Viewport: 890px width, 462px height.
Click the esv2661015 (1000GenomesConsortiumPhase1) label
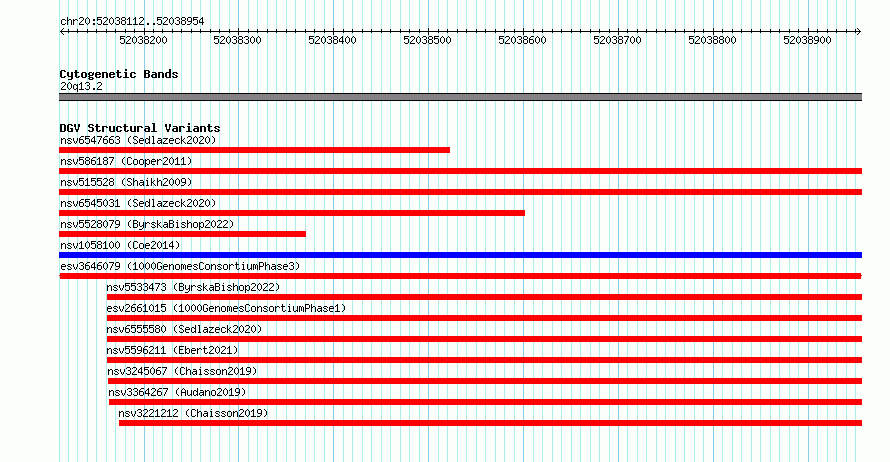pyautogui.click(x=226, y=308)
